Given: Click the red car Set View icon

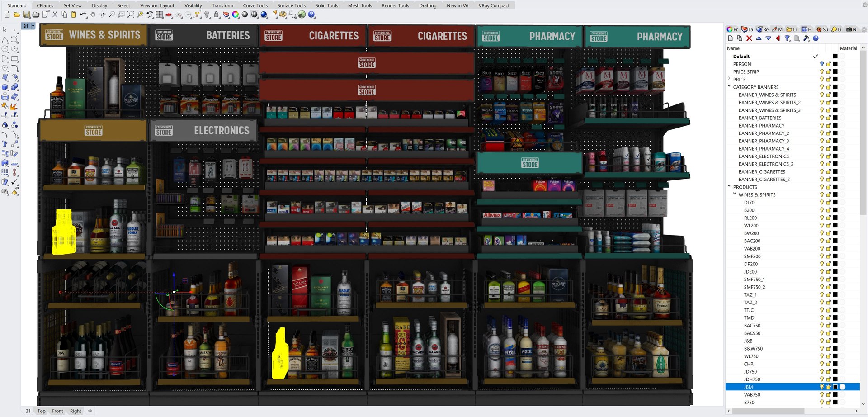Looking at the screenshot, I should click(169, 14).
